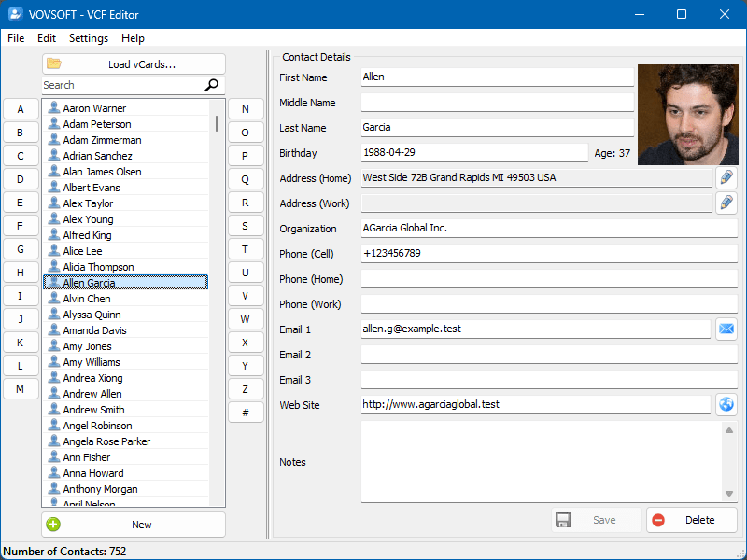747x560 pixels.
Task: Open the Settings menu
Action: (x=88, y=38)
